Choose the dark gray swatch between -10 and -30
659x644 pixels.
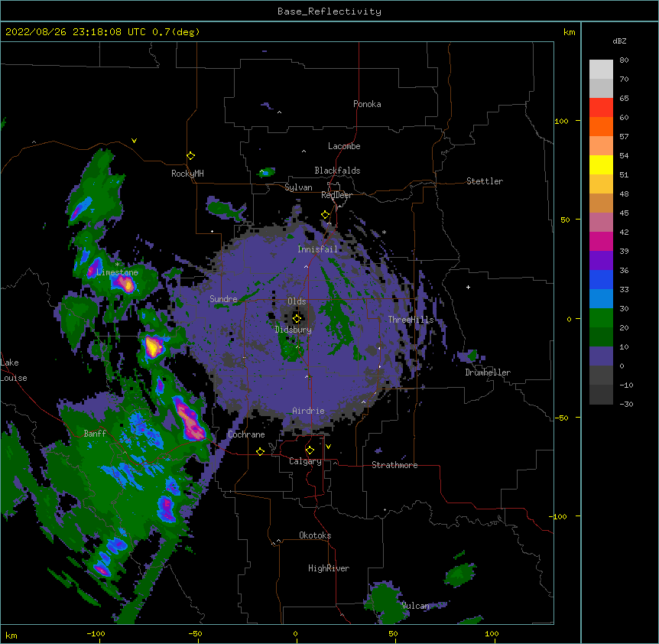click(x=601, y=395)
